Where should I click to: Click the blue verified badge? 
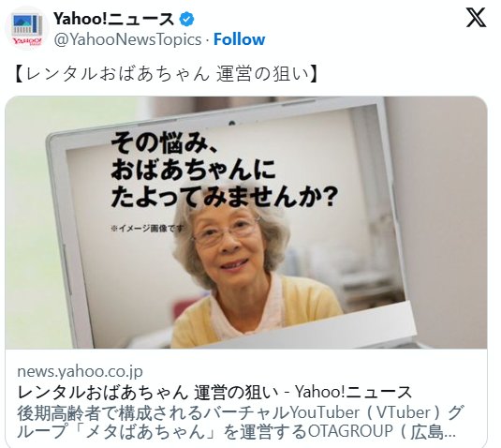coord(186,19)
